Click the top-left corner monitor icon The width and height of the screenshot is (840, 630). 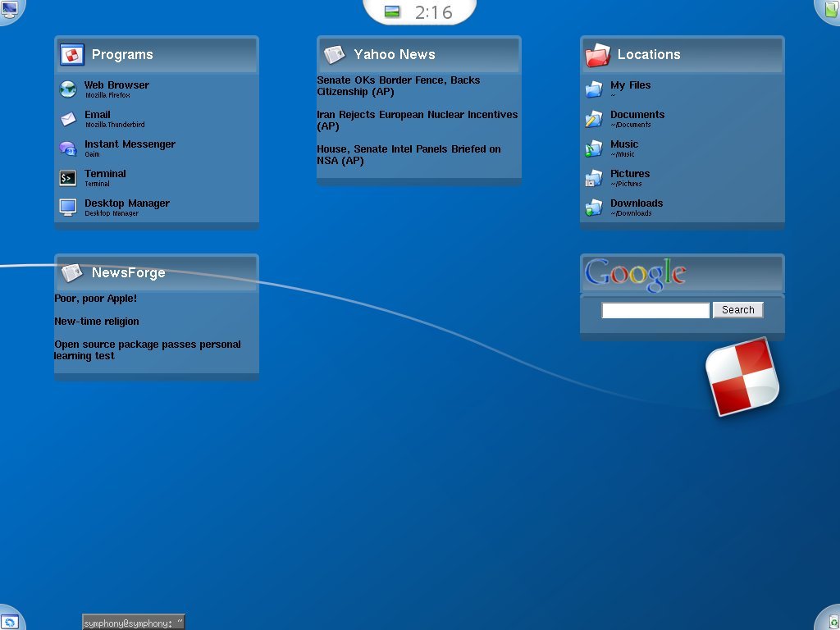pos(9,9)
